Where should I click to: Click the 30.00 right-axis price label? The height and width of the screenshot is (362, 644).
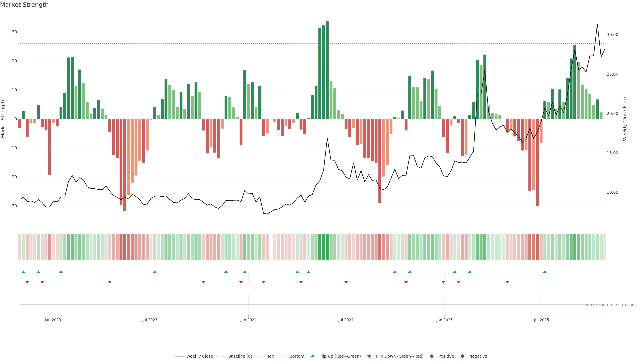(x=612, y=35)
